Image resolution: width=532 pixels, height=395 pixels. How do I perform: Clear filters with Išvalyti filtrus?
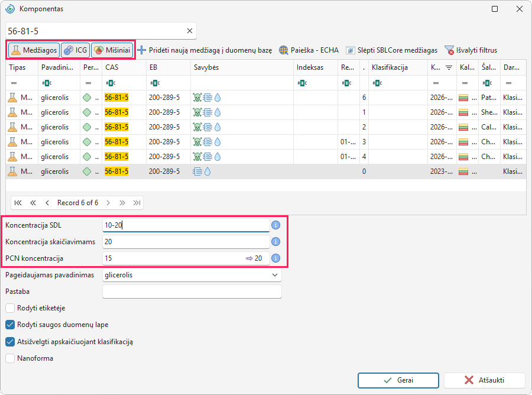[471, 50]
